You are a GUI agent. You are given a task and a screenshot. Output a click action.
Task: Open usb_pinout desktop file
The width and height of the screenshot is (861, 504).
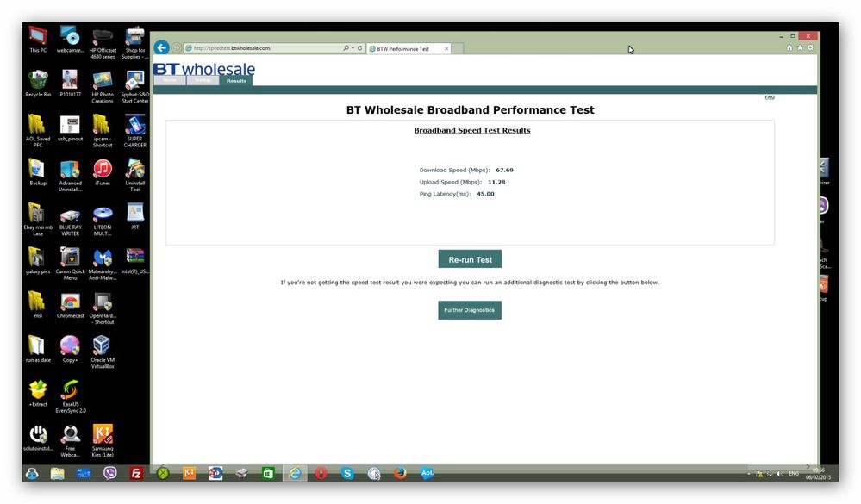pyautogui.click(x=71, y=128)
